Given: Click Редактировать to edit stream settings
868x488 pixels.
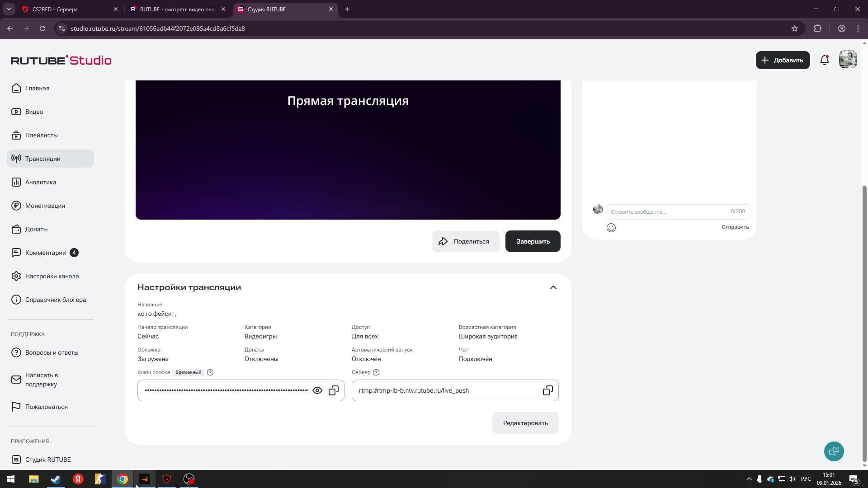Looking at the screenshot, I should tap(525, 422).
